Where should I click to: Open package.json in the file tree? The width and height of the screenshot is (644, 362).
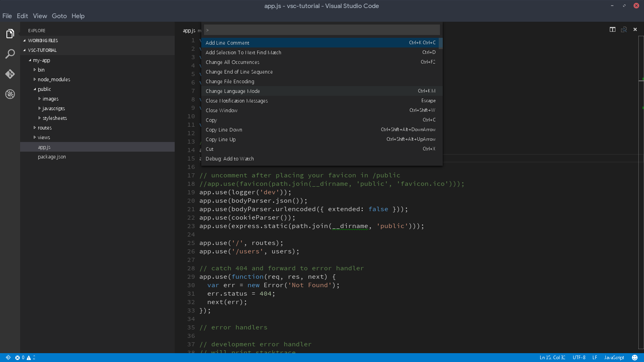(97, 157)
